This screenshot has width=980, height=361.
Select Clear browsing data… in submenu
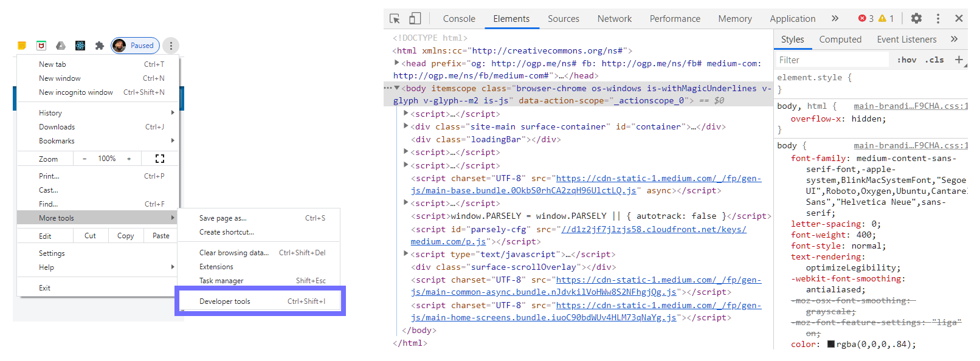[x=259, y=253]
